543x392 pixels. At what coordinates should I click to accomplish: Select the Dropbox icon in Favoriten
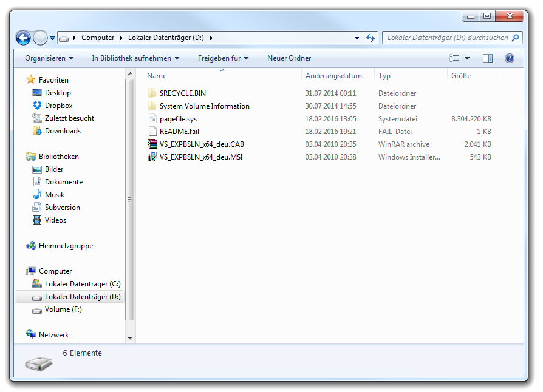coord(37,106)
